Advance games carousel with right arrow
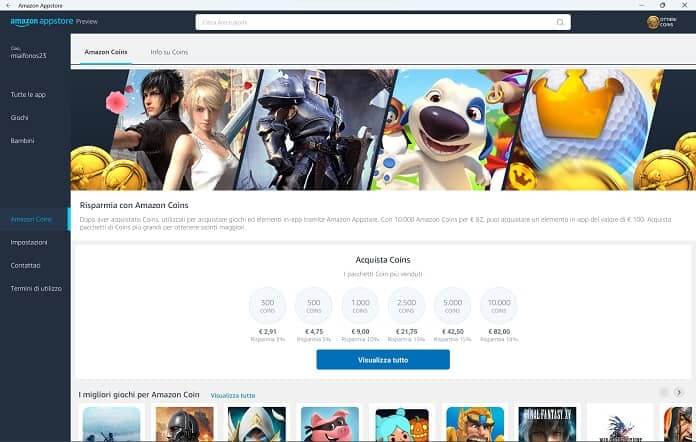Screen dimensions: 696x442 678,392
